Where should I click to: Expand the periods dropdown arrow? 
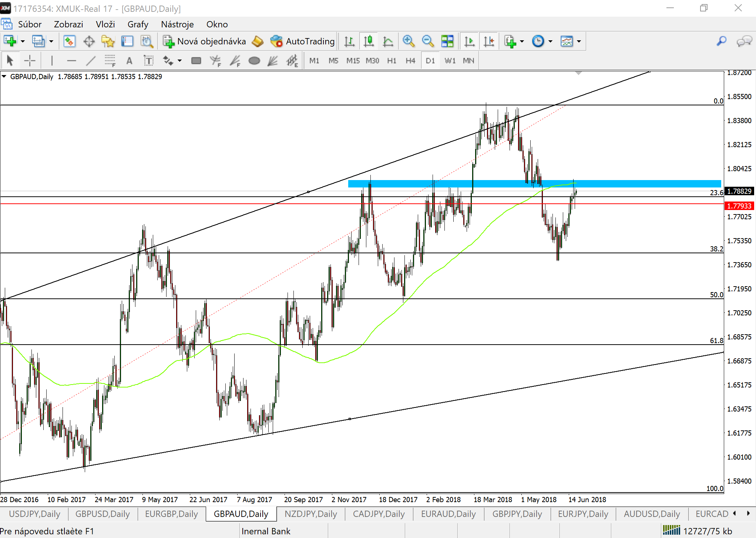(x=550, y=41)
